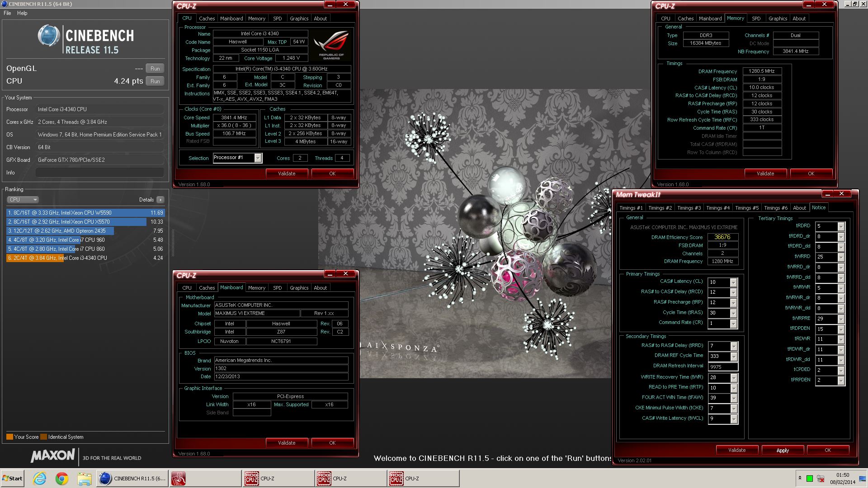Click Validate in the top-left CPU-Z window
Viewport: 868px width, 488px height.
(287, 174)
